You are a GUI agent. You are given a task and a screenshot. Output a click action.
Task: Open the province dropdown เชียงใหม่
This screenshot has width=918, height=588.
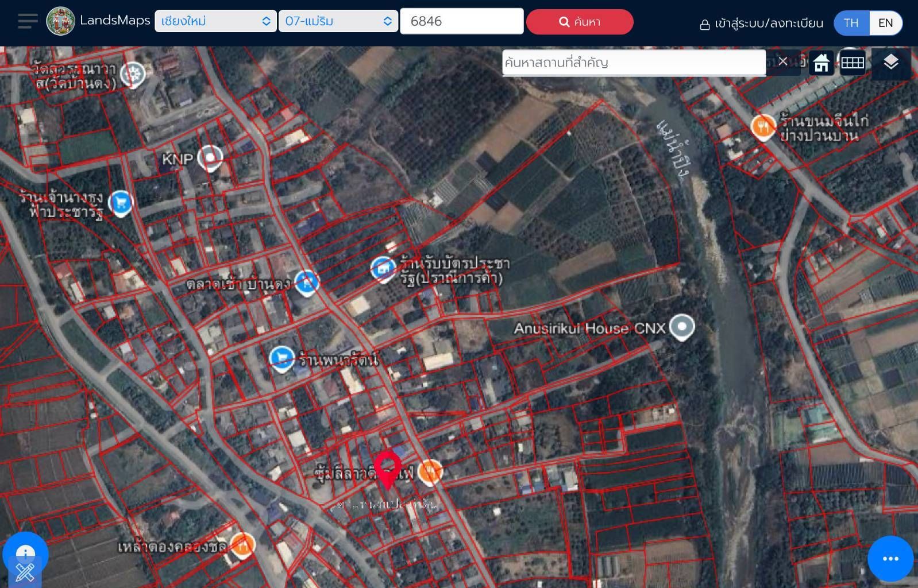tap(215, 21)
